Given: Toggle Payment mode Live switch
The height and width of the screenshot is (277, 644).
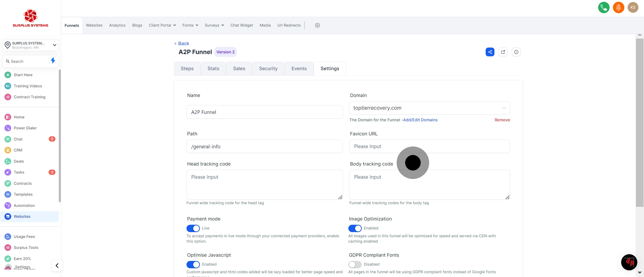Looking at the screenshot, I should (x=193, y=228).
